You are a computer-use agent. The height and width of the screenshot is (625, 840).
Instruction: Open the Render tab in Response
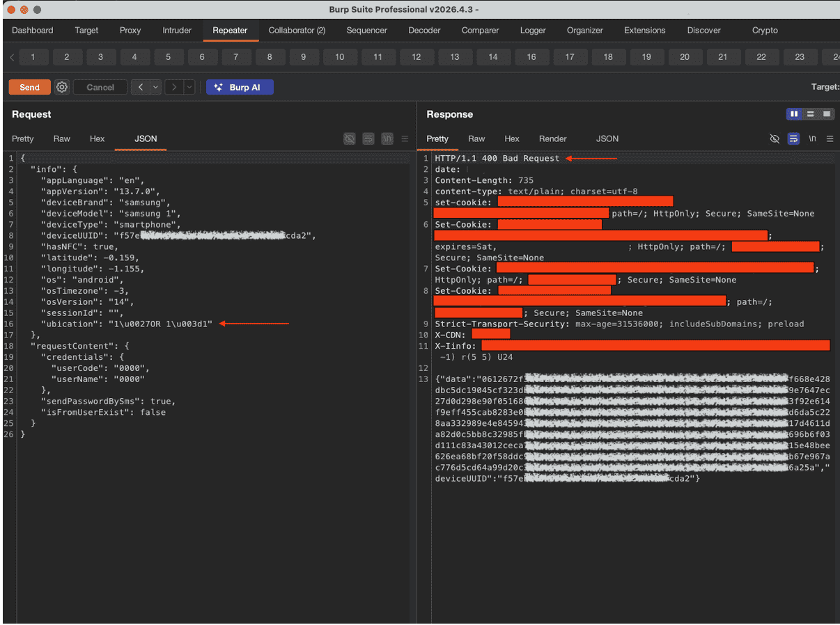click(553, 139)
